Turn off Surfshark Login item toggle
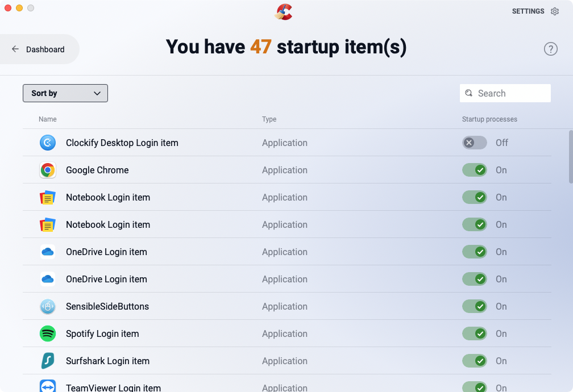 [474, 361]
